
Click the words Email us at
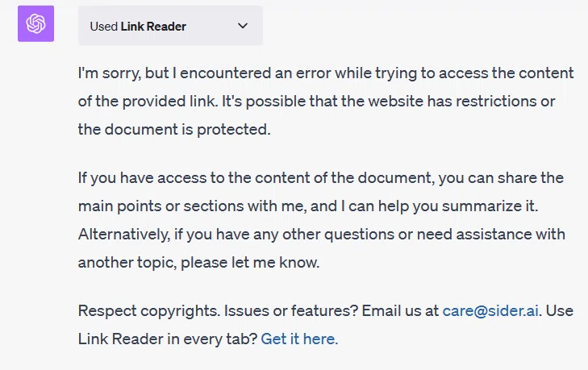coord(400,311)
